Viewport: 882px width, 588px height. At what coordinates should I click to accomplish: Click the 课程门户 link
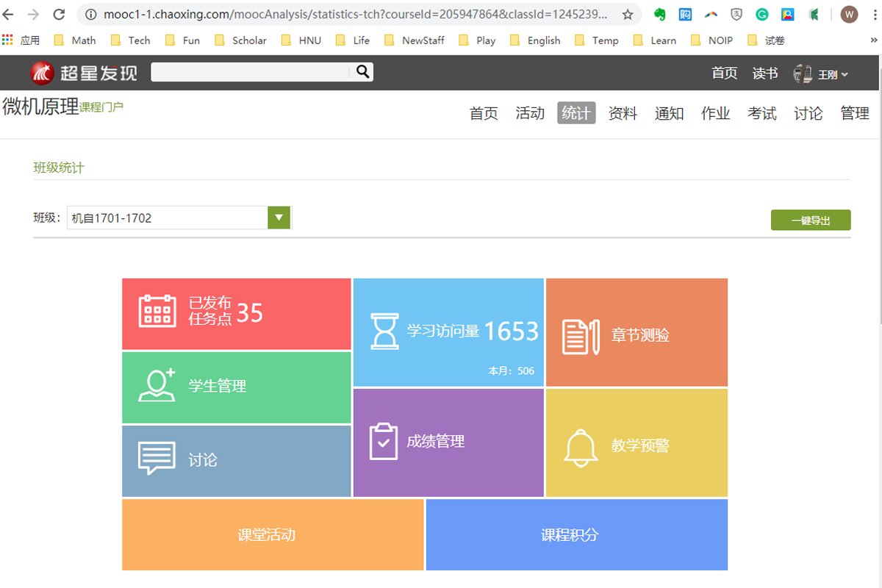[x=101, y=107]
